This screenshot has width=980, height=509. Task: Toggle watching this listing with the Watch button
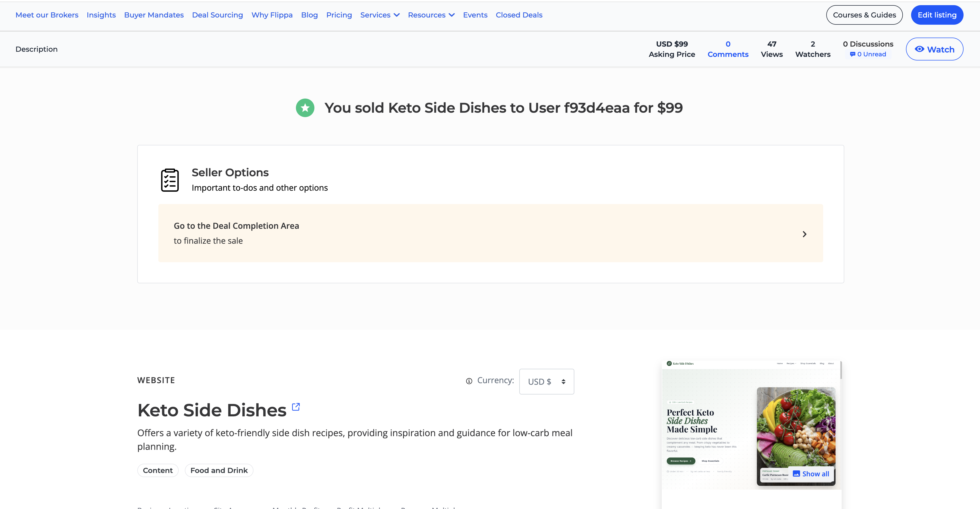935,49
